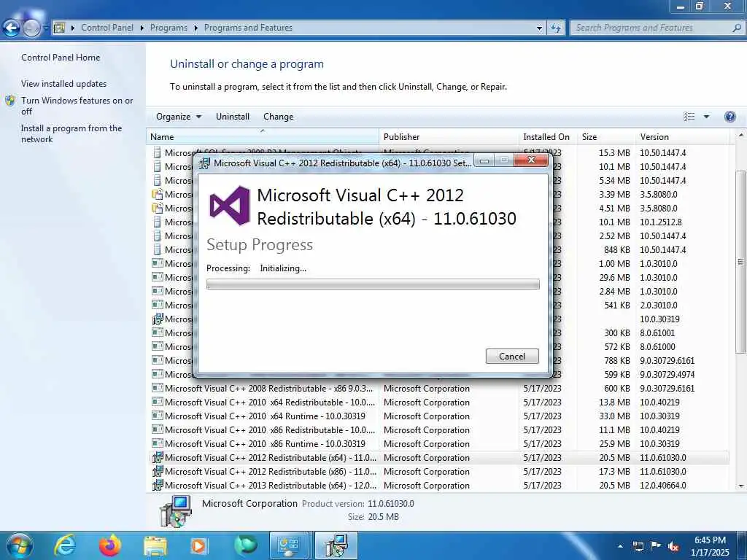The width and height of the screenshot is (747, 560).
Task: Open the recent pages dropdown beside nav arrows
Action: point(46,28)
